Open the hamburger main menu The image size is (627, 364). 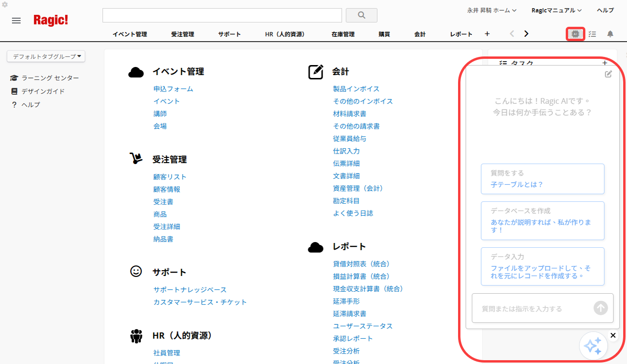point(16,21)
